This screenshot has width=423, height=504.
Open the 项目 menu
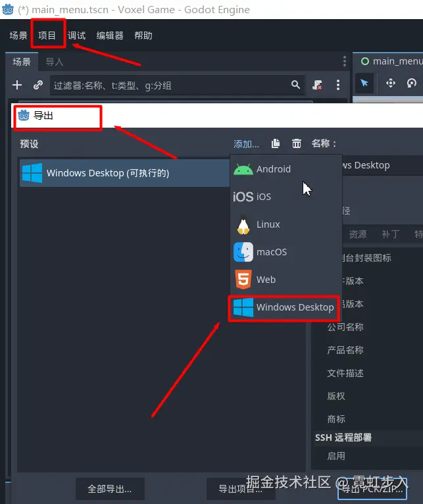pos(47,36)
